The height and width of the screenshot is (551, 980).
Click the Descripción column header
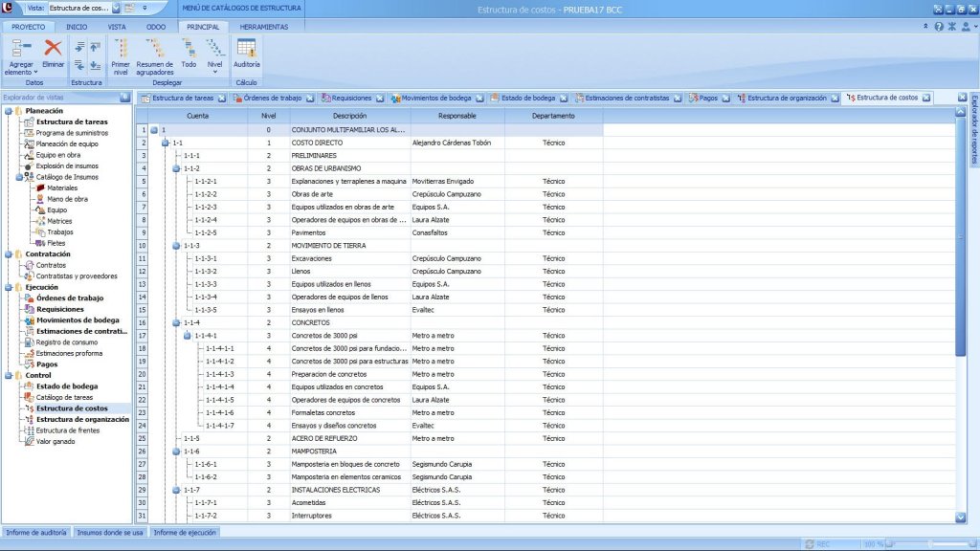click(x=349, y=116)
